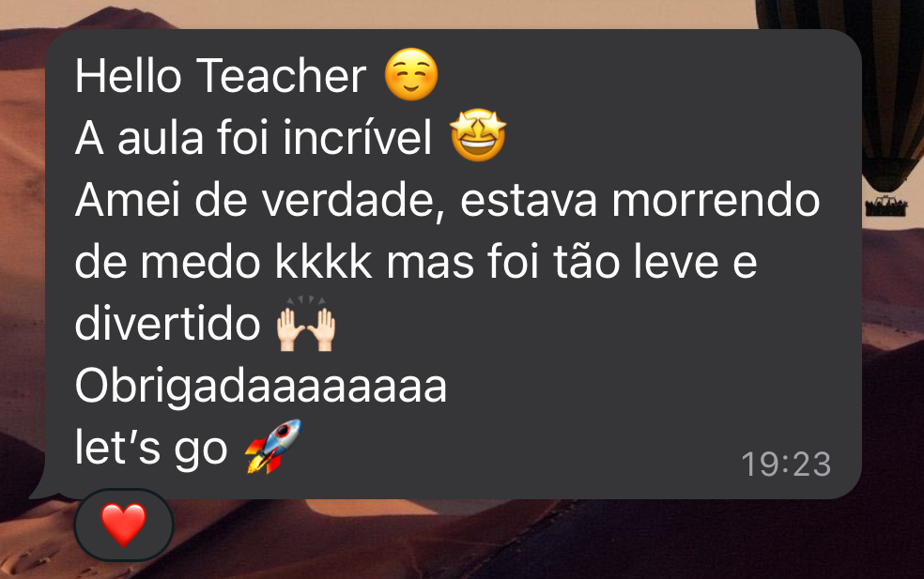Click the text kkkk in message
This screenshot has width=924, height=579.
[324, 261]
